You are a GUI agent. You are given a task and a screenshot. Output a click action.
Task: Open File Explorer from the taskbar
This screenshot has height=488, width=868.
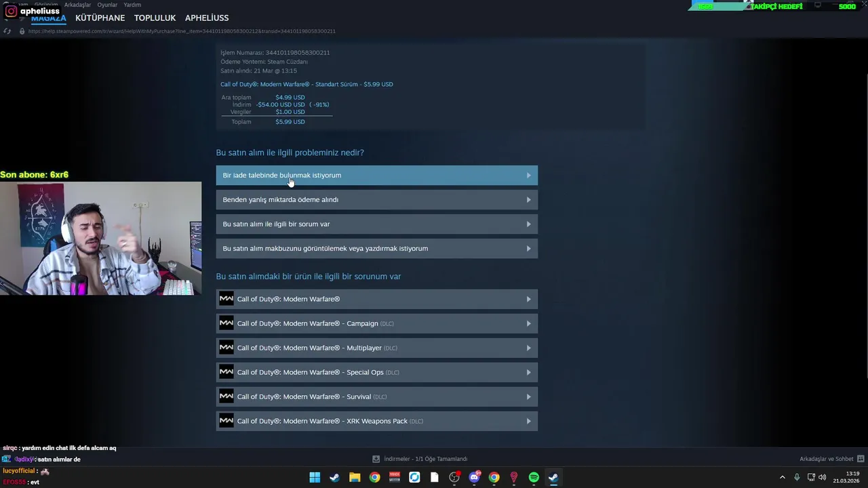355,477
